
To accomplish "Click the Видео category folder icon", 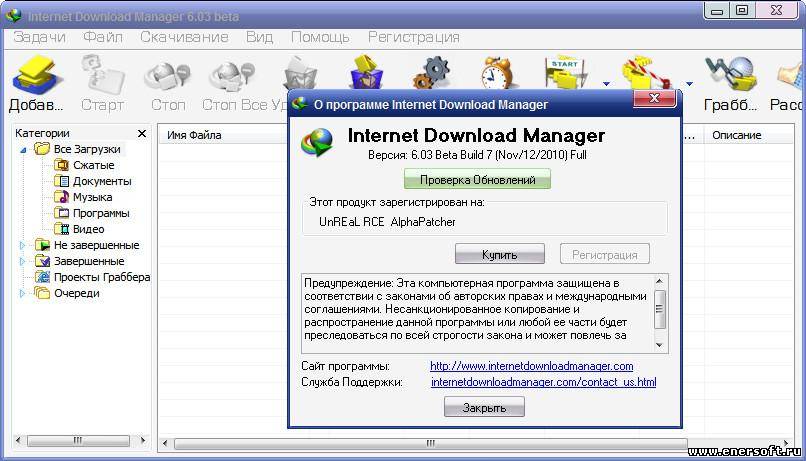I will pyautogui.click(x=62, y=229).
